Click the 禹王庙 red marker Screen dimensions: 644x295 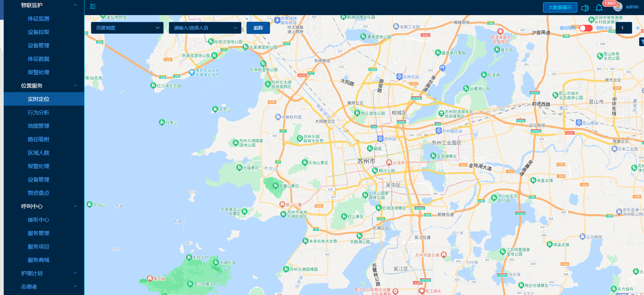(x=150, y=278)
